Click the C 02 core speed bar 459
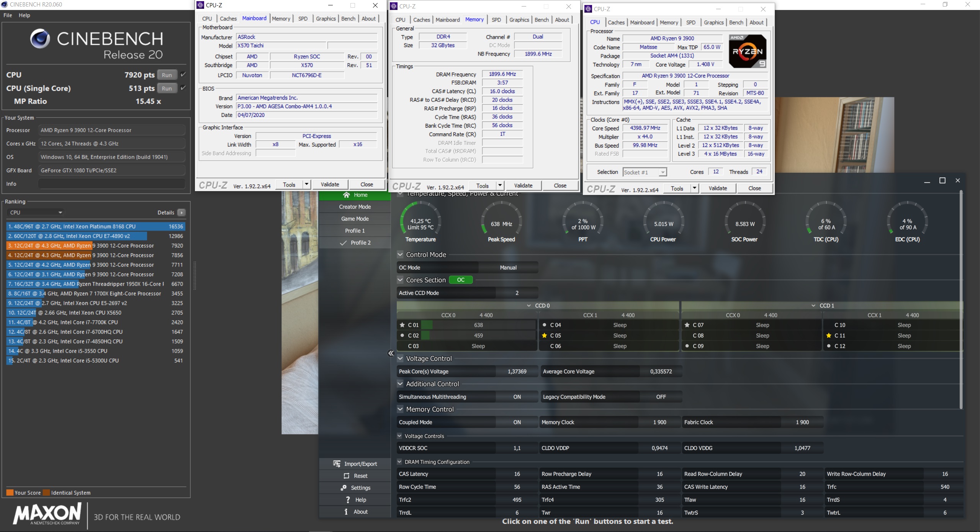 (x=478, y=336)
